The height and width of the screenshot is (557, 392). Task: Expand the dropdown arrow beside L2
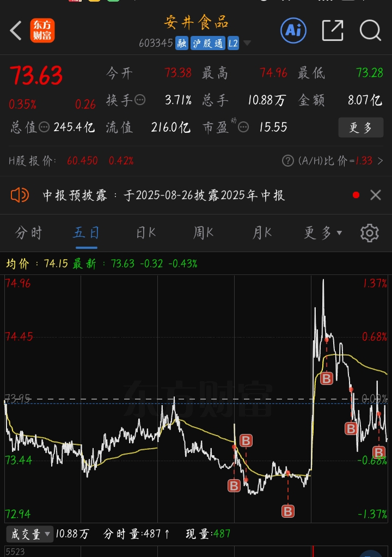click(247, 44)
